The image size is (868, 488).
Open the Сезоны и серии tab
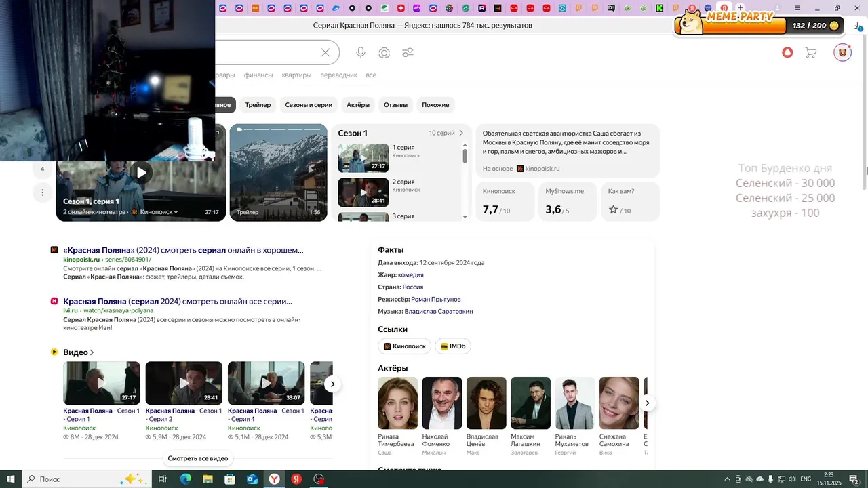pos(309,105)
